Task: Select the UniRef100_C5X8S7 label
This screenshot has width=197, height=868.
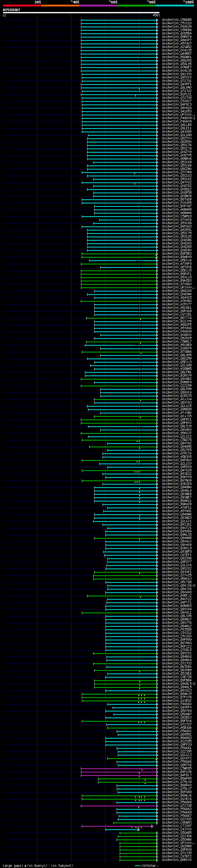Action: [x=177, y=101]
